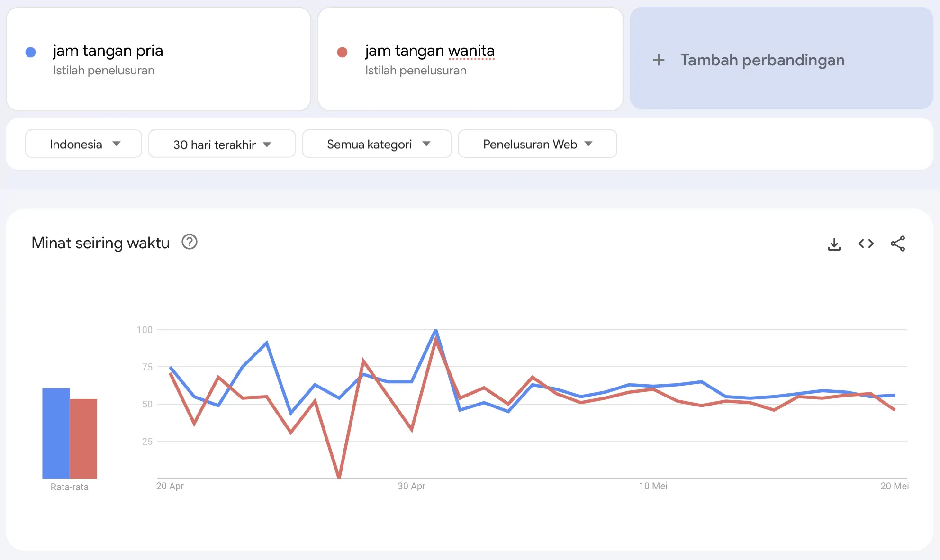Click the plus icon on Tambah perbandingan
Screen dimensions: 940x560
click(659, 60)
